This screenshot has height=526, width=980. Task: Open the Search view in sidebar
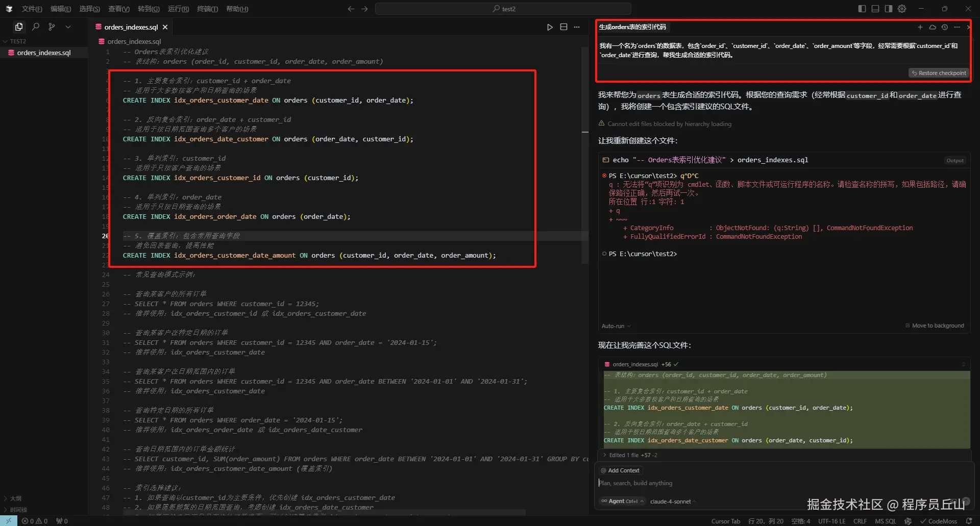point(36,27)
